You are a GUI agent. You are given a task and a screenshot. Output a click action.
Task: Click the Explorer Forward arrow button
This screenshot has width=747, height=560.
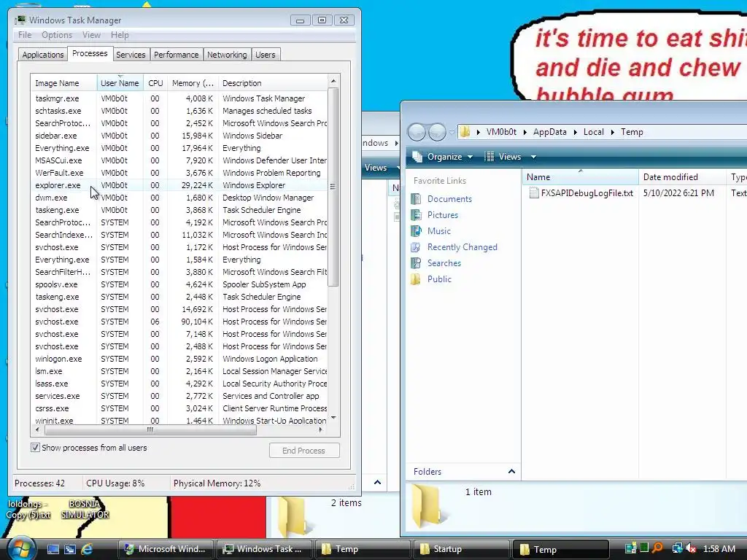437,132
